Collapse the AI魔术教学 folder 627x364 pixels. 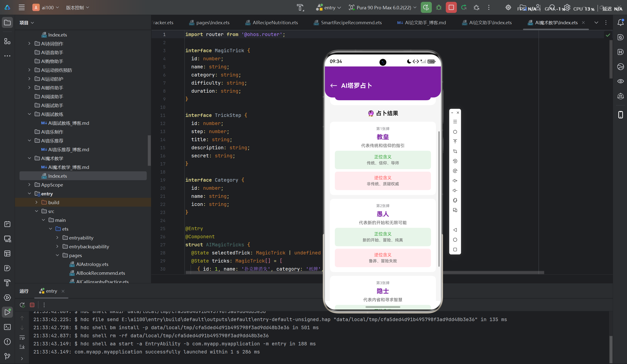29,158
